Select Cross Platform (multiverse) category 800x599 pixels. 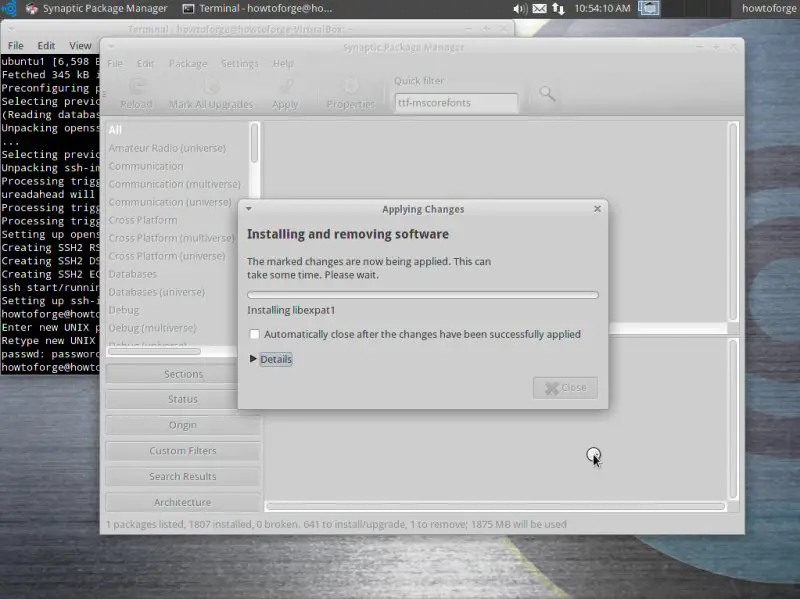[171, 238]
